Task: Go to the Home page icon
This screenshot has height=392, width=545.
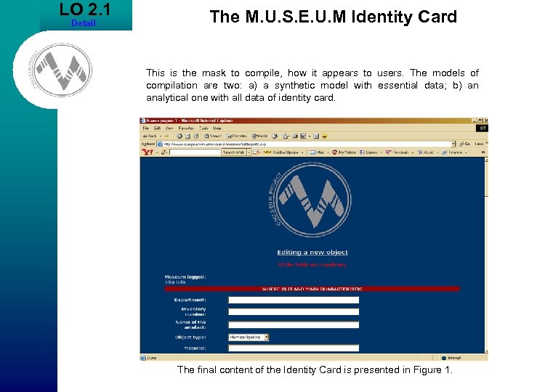Action: pos(196,136)
